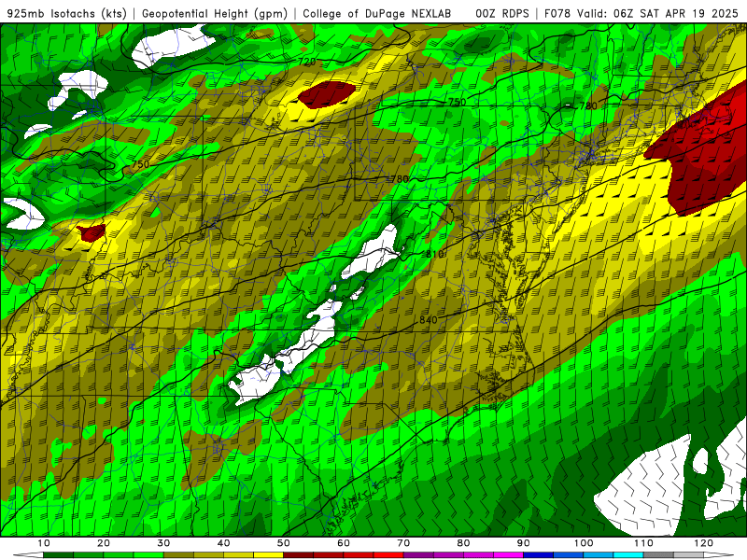Click the 90 value on the color scale

point(524,543)
